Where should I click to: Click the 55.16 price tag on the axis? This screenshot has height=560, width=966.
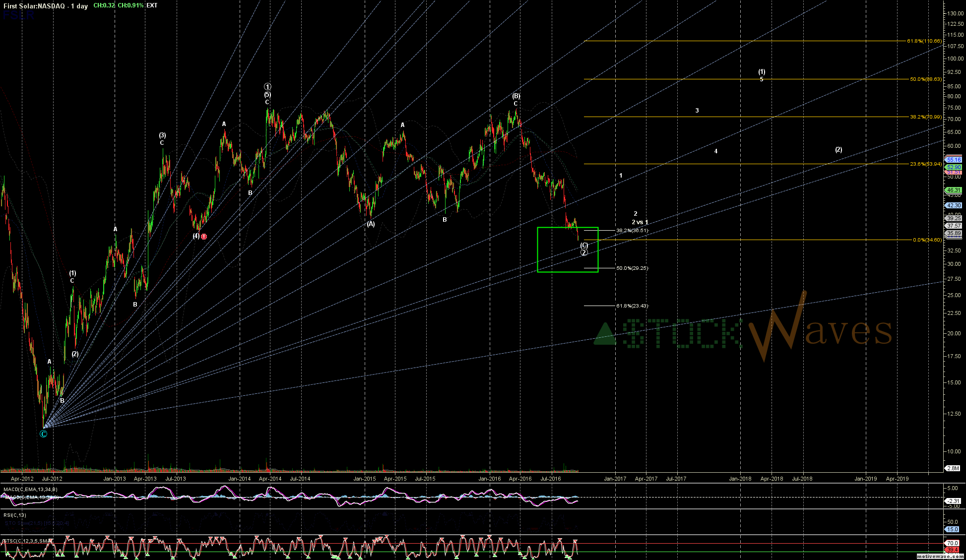(x=954, y=160)
